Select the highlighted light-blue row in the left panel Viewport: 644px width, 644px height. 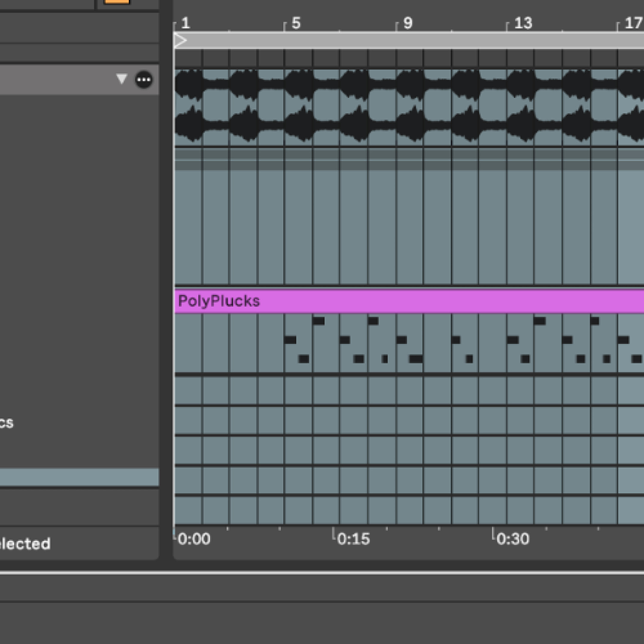[x=79, y=477]
